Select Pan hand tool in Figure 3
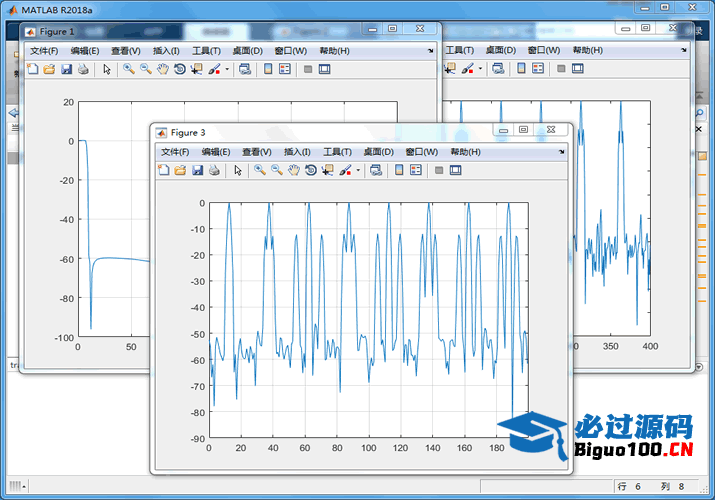Viewport: 715px width, 500px height. tap(294, 170)
